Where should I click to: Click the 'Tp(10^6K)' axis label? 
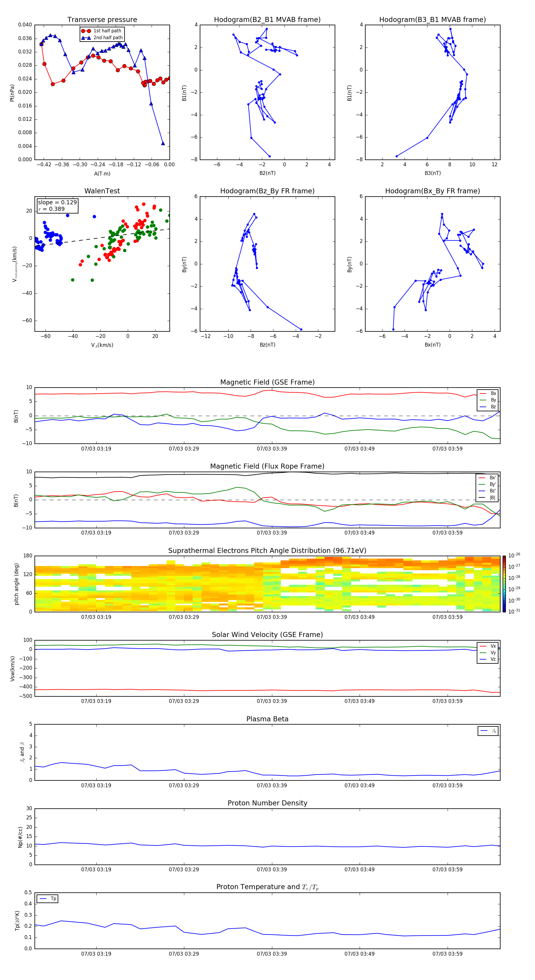17,921
